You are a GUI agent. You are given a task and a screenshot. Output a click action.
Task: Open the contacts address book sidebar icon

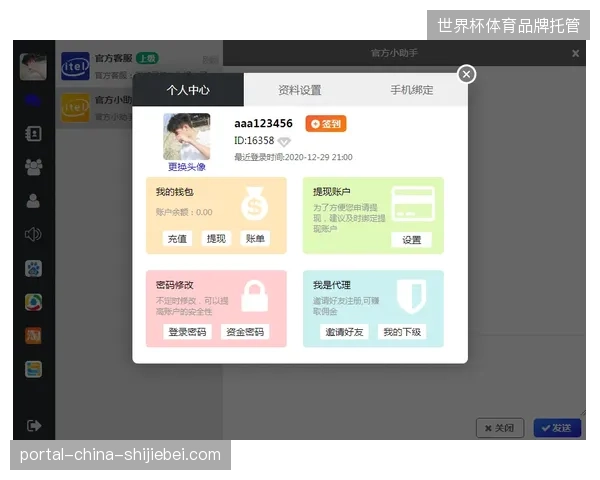click(33, 134)
